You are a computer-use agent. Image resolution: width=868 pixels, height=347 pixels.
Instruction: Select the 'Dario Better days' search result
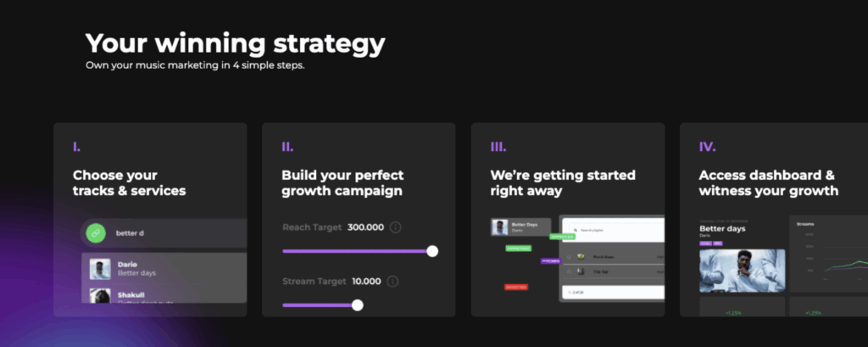point(164,269)
